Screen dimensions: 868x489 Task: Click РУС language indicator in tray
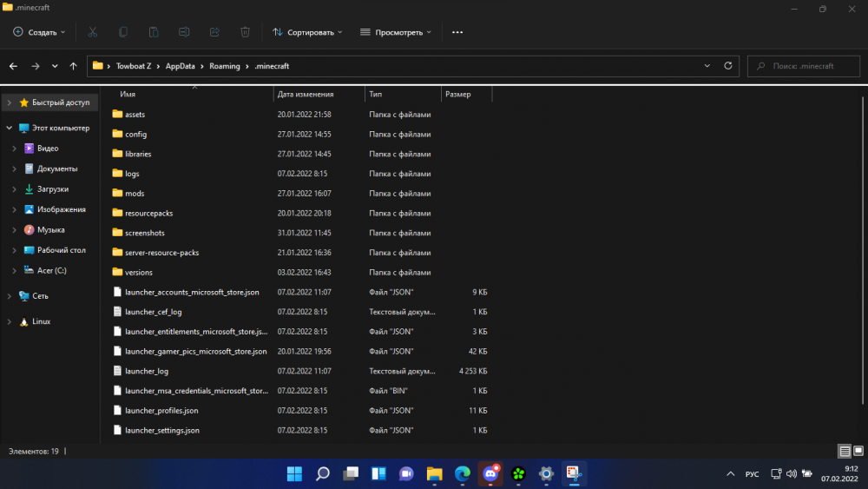[x=752, y=474]
